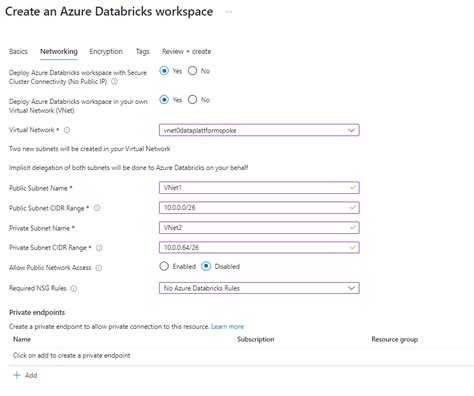Click info icon beside Virtual Network label
474x396 pixels.
[x=67, y=130]
